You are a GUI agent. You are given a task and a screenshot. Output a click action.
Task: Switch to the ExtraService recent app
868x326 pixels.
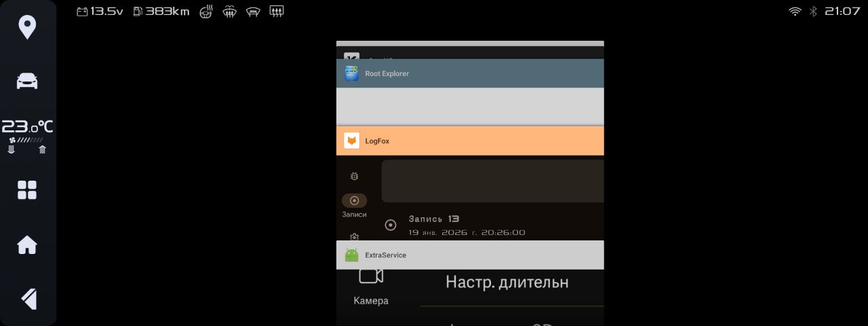(x=470, y=255)
